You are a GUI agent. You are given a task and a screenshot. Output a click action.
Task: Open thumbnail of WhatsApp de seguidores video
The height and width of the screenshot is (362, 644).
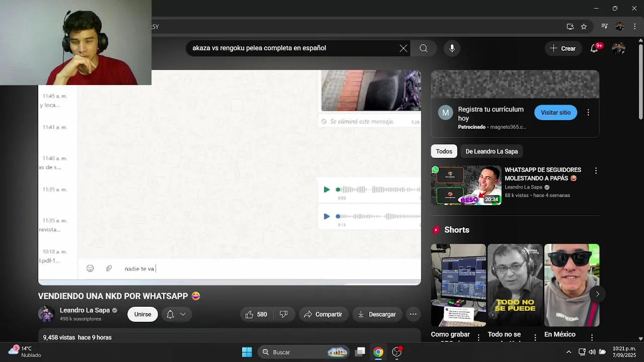point(466,185)
